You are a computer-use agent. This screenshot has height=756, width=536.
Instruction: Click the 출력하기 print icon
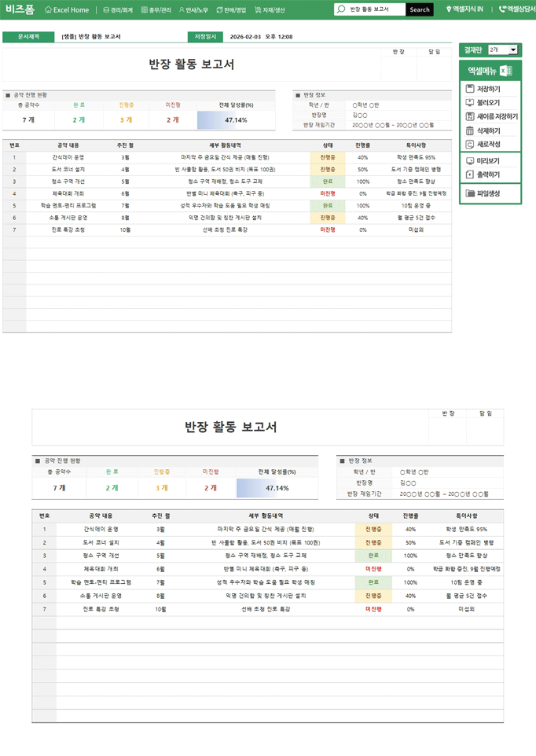coord(470,175)
